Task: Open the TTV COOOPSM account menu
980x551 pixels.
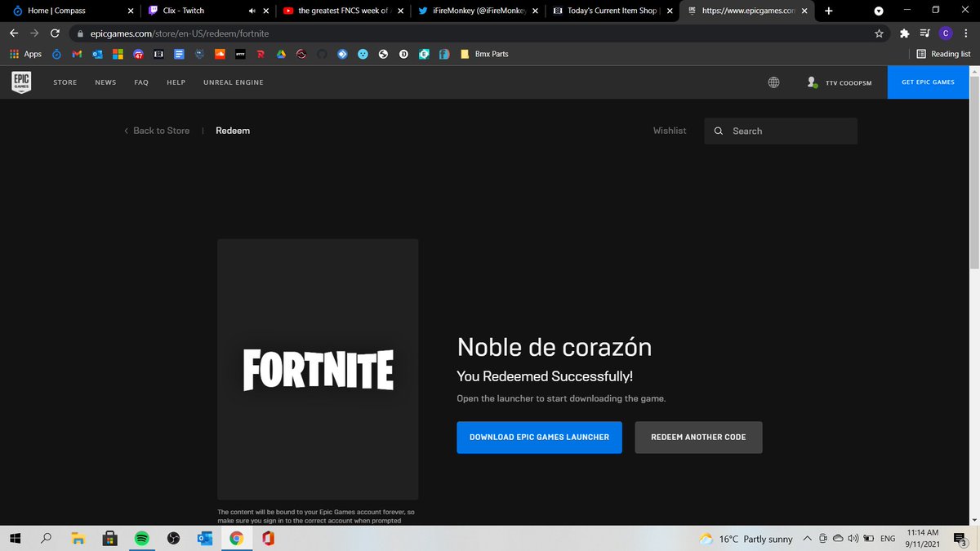Action: tap(840, 82)
